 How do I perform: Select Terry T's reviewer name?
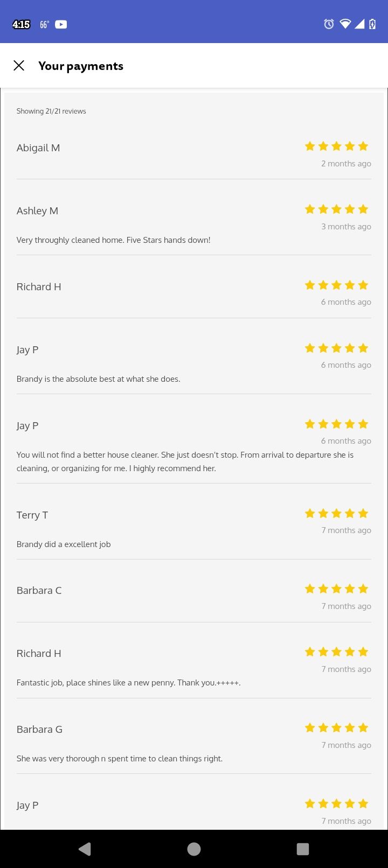(32, 515)
